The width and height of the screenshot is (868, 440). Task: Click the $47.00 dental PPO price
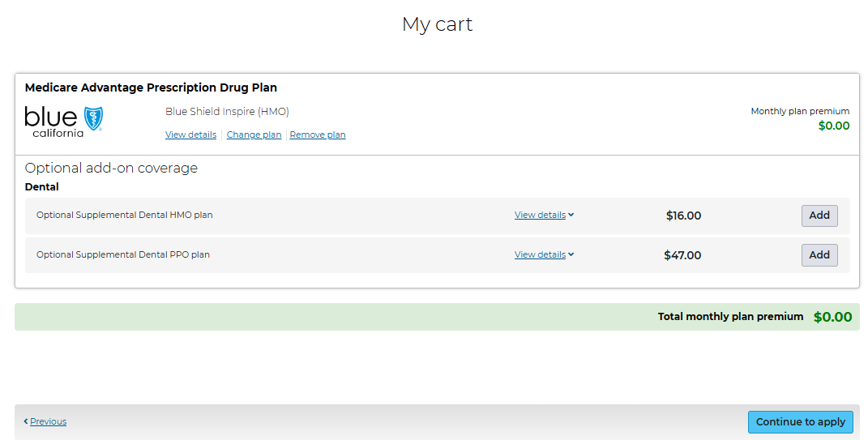(682, 255)
